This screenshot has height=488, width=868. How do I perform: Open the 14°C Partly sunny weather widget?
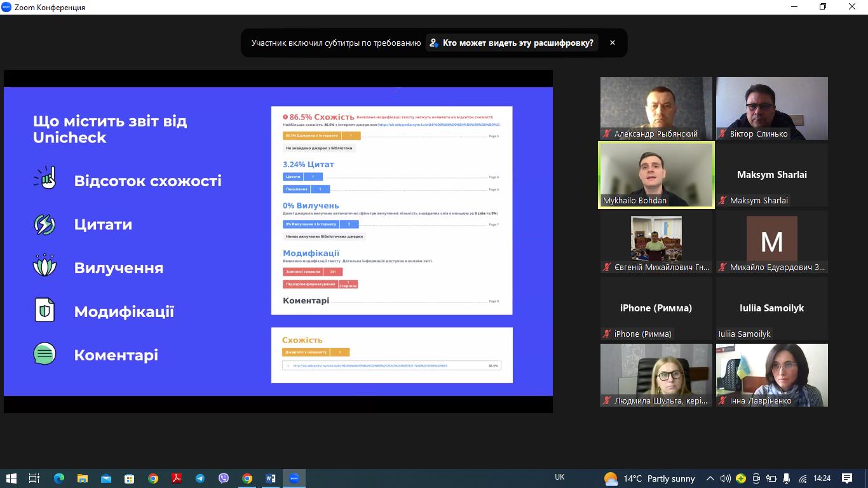click(x=649, y=478)
